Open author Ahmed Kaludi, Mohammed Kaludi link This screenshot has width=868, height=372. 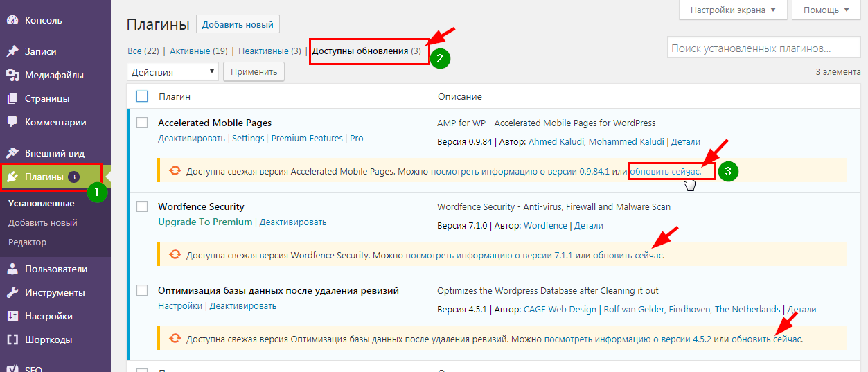[x=596, y=142]
